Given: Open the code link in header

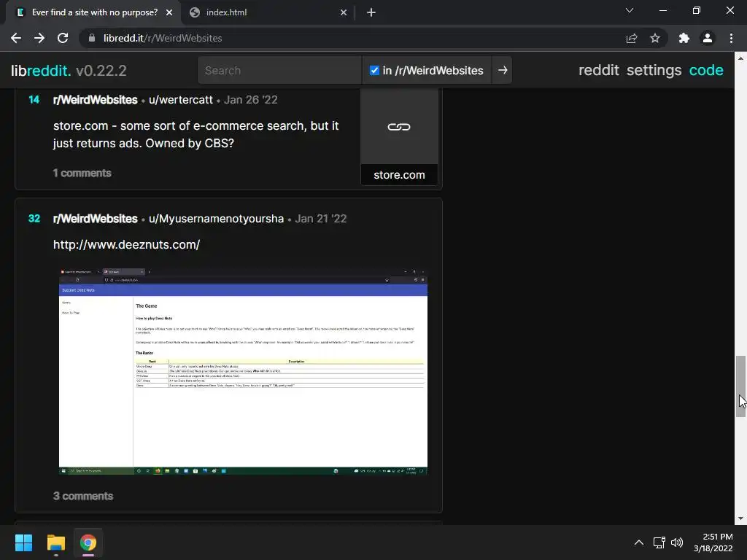Looking at the screenshot, I should [706, 71].
